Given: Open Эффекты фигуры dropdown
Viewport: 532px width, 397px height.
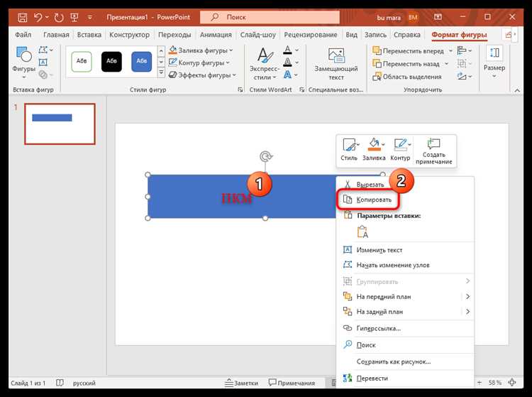Looking at the screenshot, I should click(202, 75).
